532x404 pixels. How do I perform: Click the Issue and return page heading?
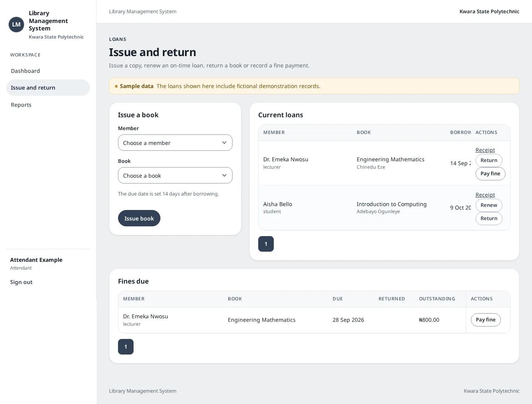click(153, 52)
